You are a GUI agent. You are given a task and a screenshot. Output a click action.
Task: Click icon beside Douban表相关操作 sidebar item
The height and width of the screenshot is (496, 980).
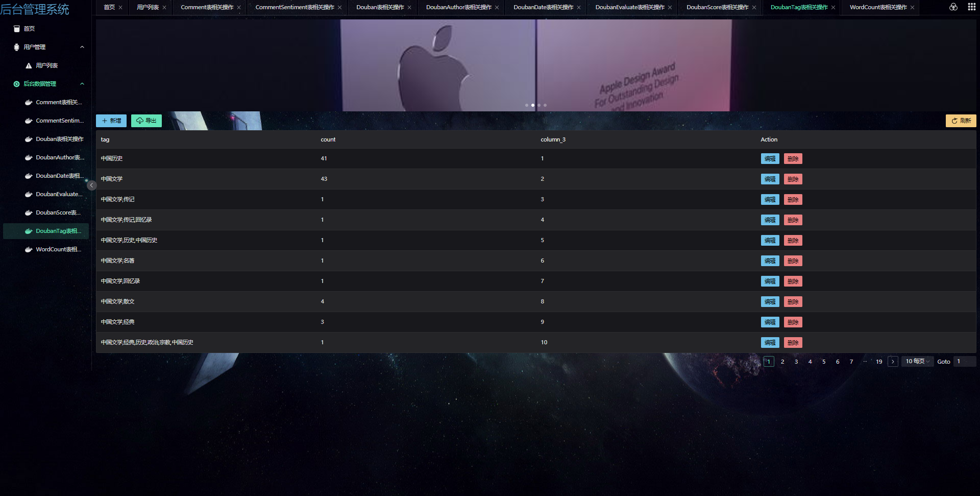pos(29,139)
